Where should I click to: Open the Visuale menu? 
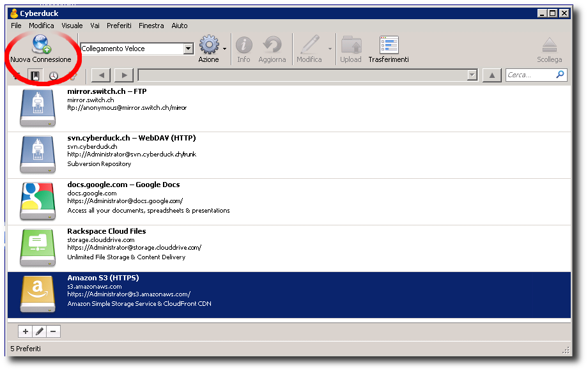pyautogui.click(x=72, y=26)
